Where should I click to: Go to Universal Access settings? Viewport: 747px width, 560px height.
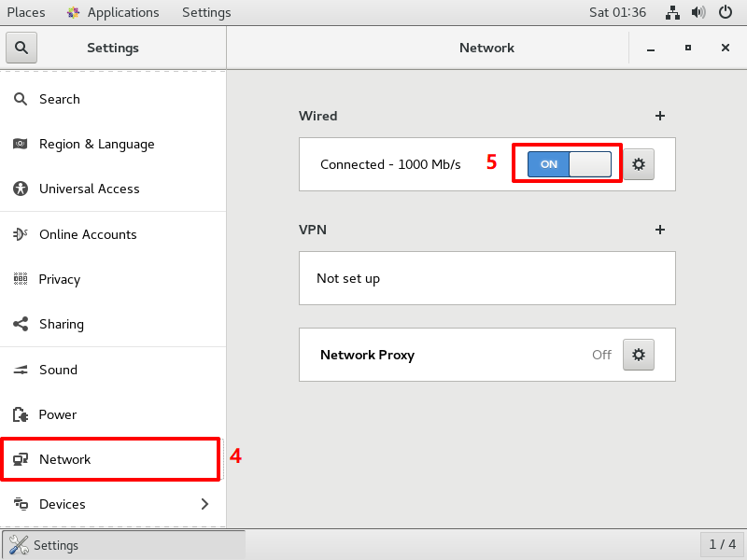[x=89, y=189]
